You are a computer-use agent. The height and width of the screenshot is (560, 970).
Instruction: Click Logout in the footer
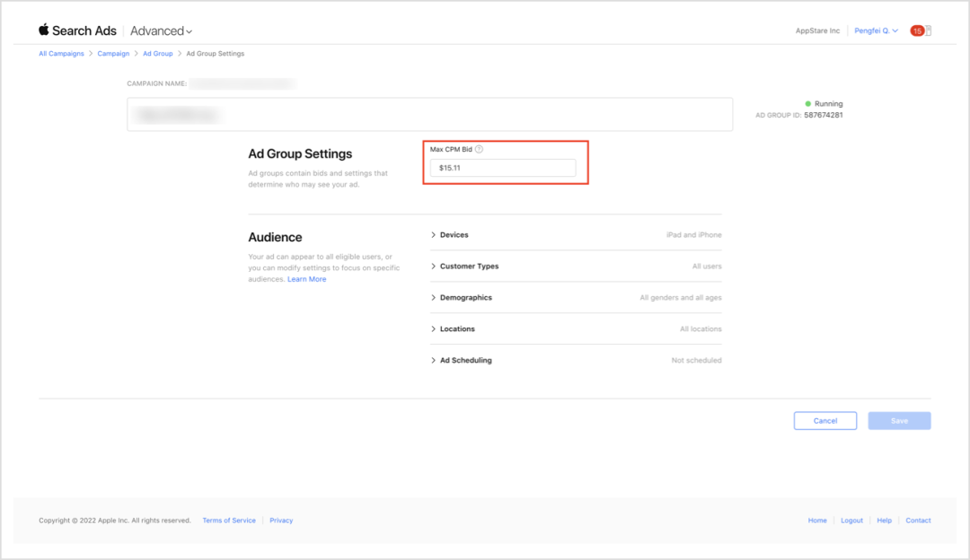click(x=851, y=521)
